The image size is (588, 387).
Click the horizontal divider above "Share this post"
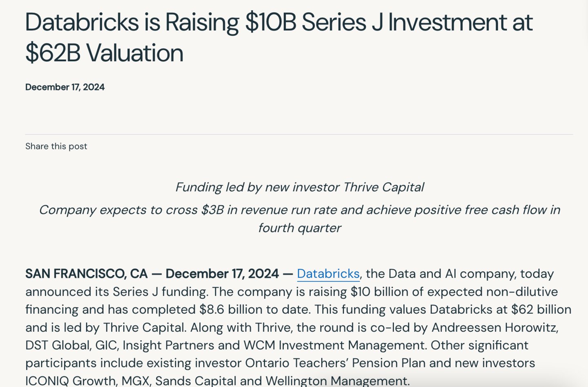click(299, 134)
